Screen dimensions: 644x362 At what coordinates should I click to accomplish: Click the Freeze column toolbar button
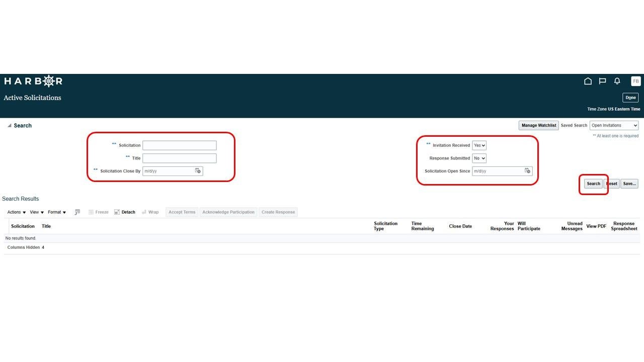tap(99, 212)
